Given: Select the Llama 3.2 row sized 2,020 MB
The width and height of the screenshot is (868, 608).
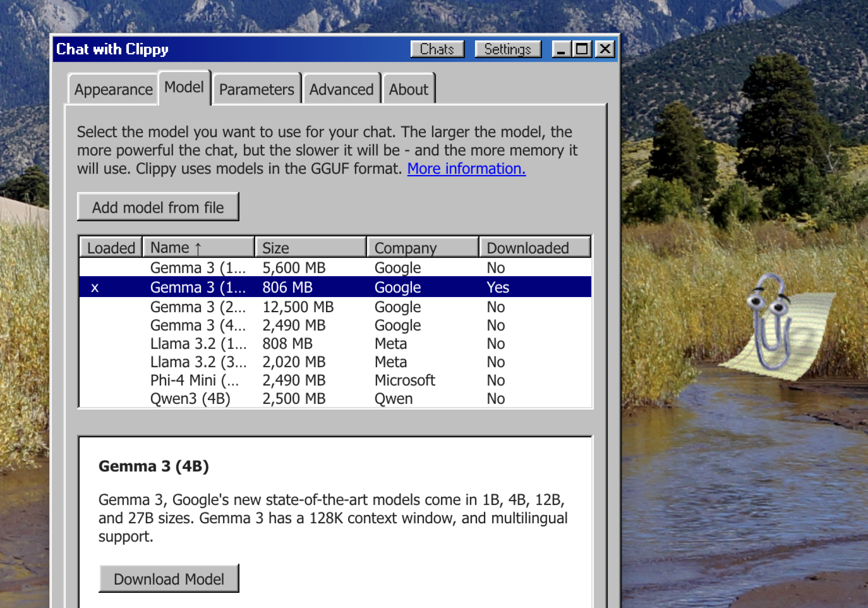Looking at the screenshot, I should point(335,362).
